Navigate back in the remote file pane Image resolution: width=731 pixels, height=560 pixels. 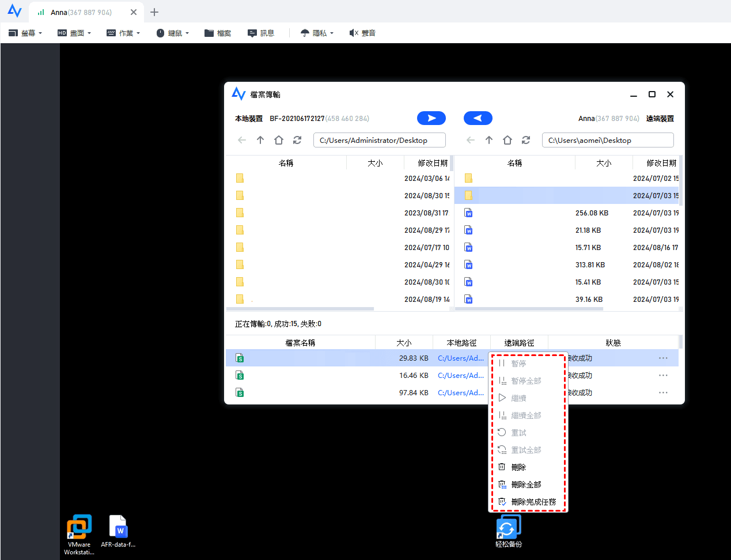click(x=471, y=140)
